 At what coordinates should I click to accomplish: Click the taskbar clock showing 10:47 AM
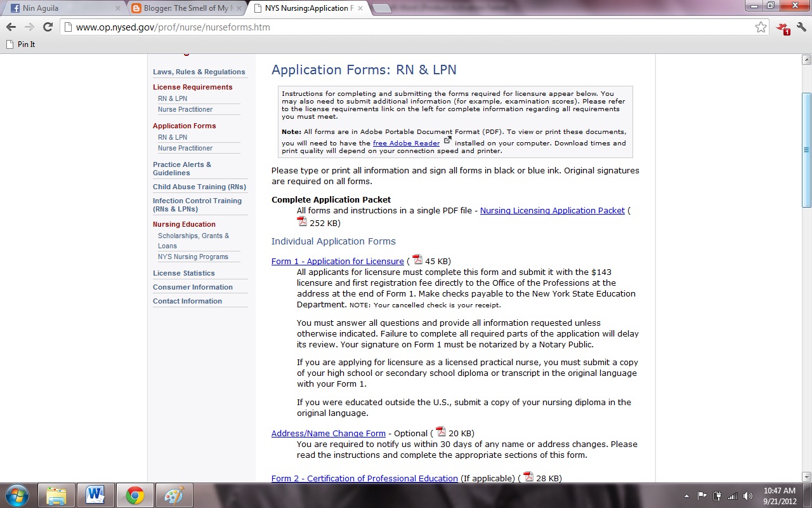[779, 496]
